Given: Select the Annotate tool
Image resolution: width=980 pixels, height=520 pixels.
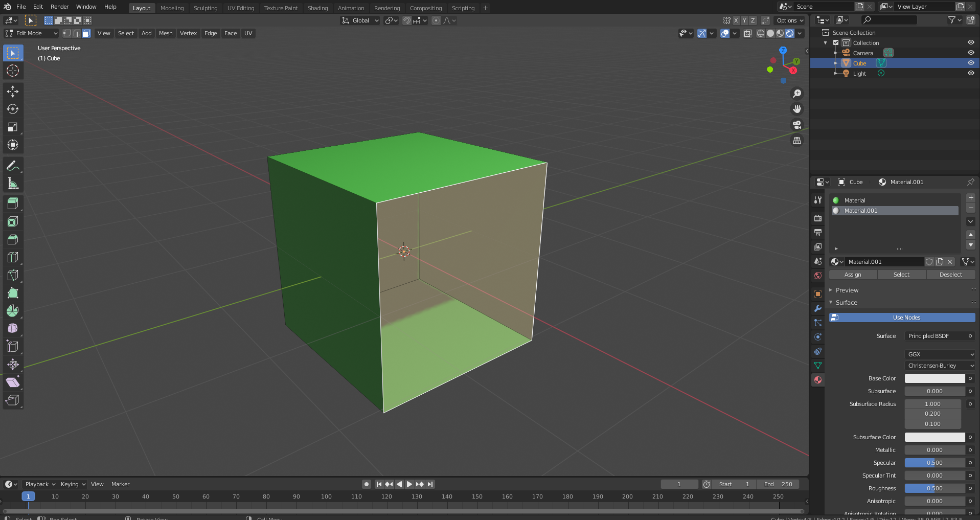Looking at the screenshot, I should tap(13, 166).
